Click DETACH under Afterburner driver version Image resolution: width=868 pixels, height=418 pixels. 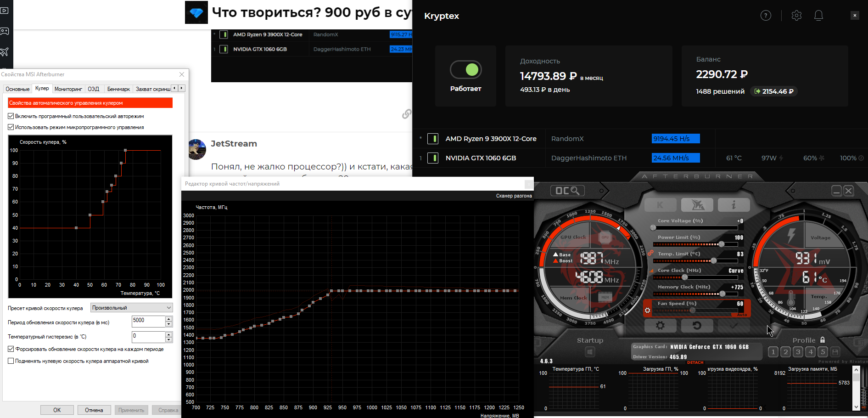[x=695, y=362]
